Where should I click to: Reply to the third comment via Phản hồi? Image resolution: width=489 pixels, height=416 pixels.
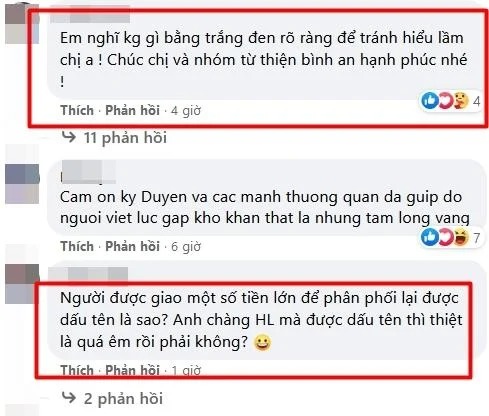(x=132, y=370)
